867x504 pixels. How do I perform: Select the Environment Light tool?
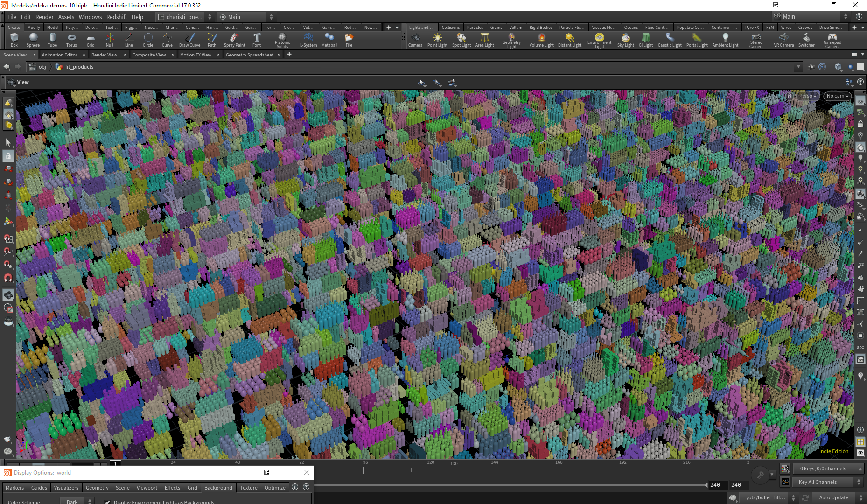[599, 40]
